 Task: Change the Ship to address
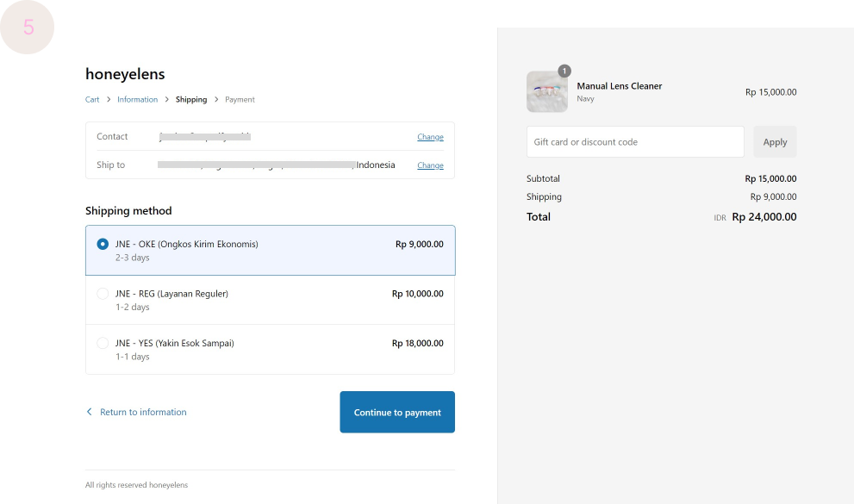[x=430, y=165]
